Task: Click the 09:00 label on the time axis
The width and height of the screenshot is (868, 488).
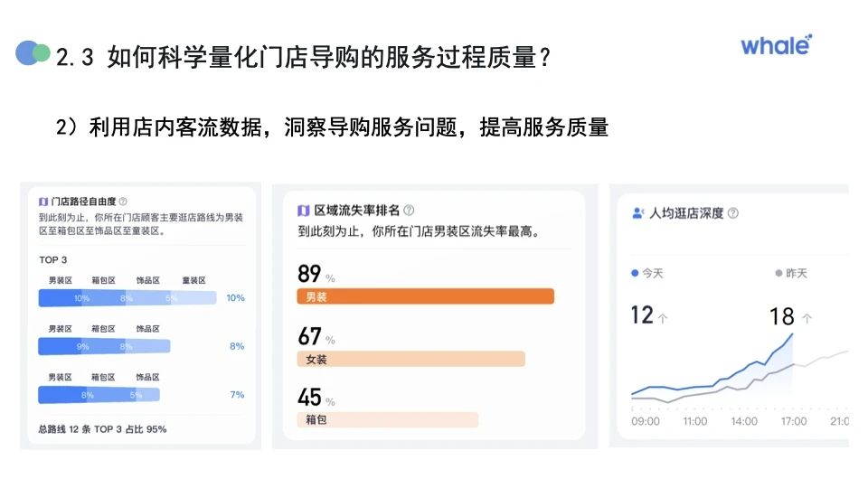Action: tap(646, 421)
